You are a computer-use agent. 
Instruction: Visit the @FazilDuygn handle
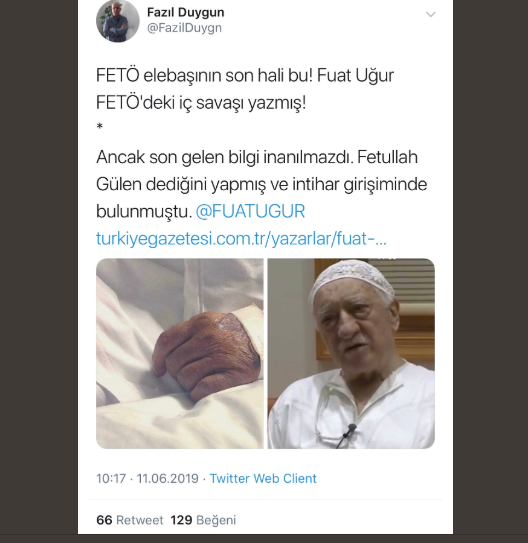click(x=184, y=28)
